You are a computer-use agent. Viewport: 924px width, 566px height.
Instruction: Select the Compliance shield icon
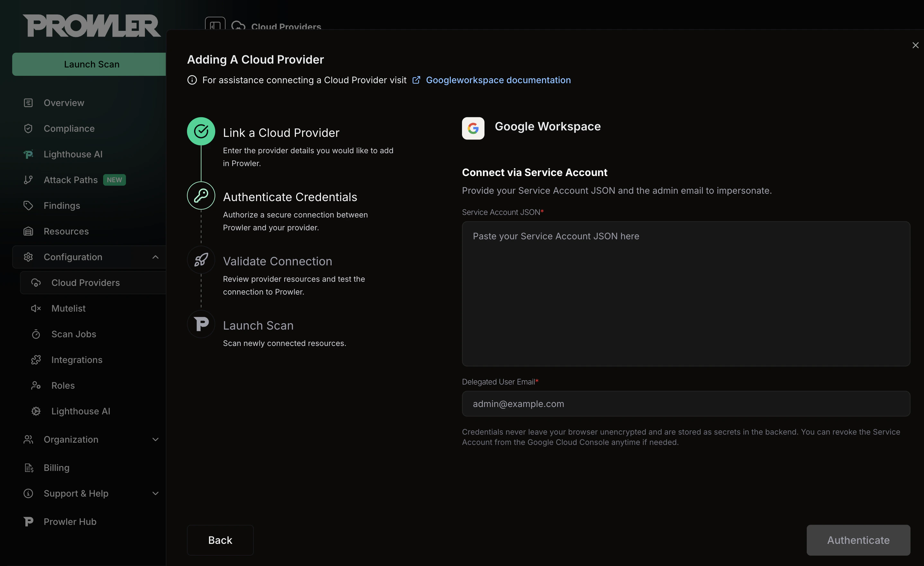(x=28, y=128)
